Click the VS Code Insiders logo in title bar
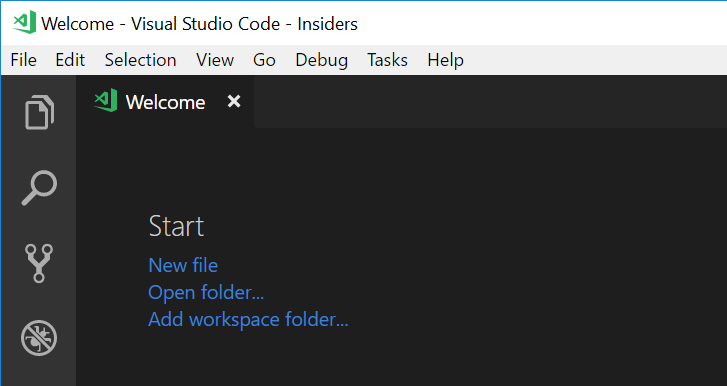Screen dimensions: 727x386 coord(25,23)
